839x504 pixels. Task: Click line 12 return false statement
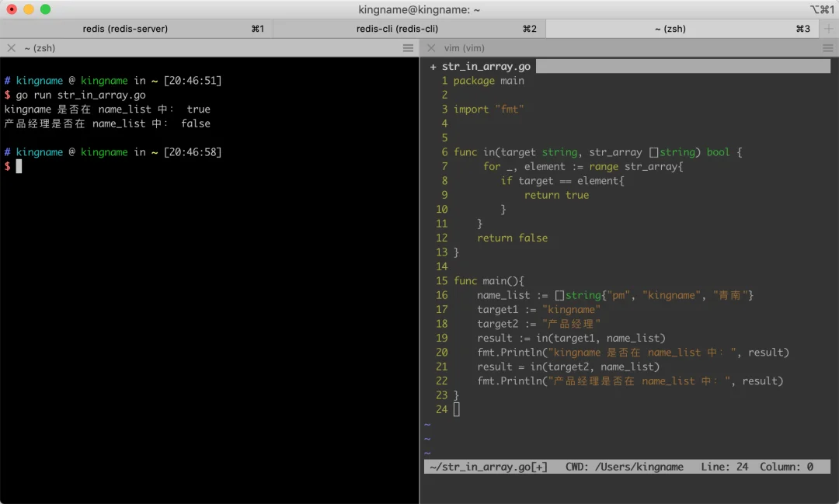tap(512, 238)
